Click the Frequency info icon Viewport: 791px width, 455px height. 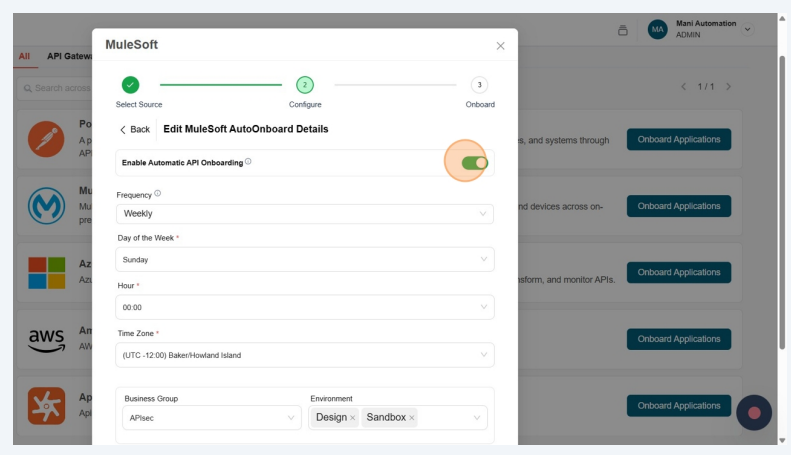pyautogui.click(x=158, y=194)
